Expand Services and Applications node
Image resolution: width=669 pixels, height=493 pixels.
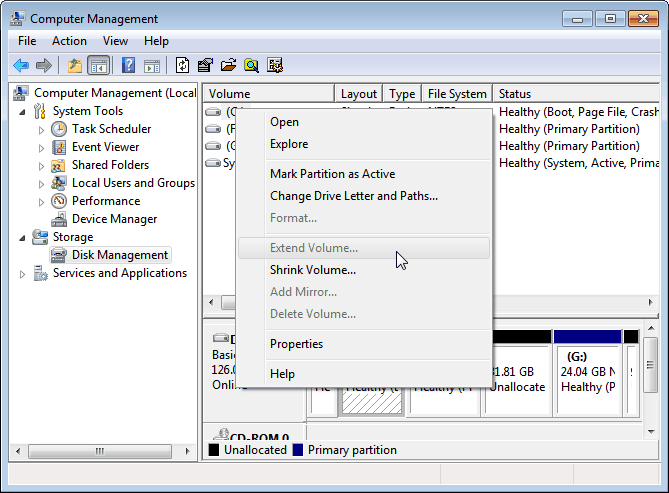coord(22,274)
